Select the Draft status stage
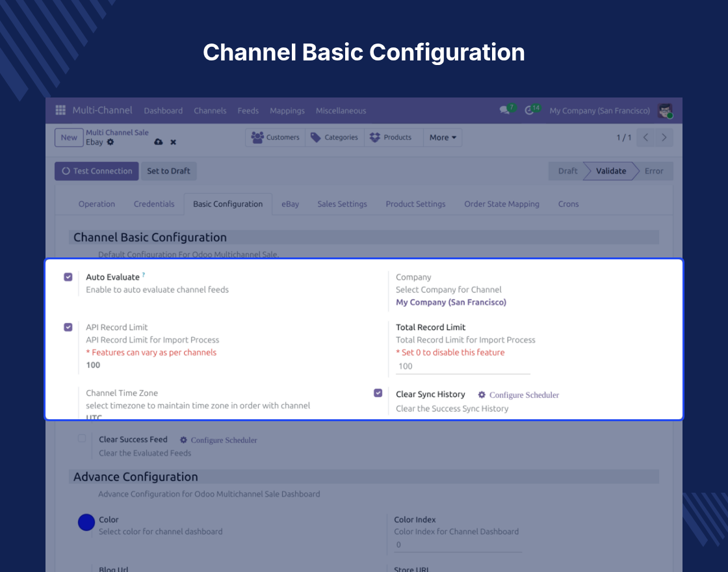This screenshot has width=728, height=572. tap(567, 171)
